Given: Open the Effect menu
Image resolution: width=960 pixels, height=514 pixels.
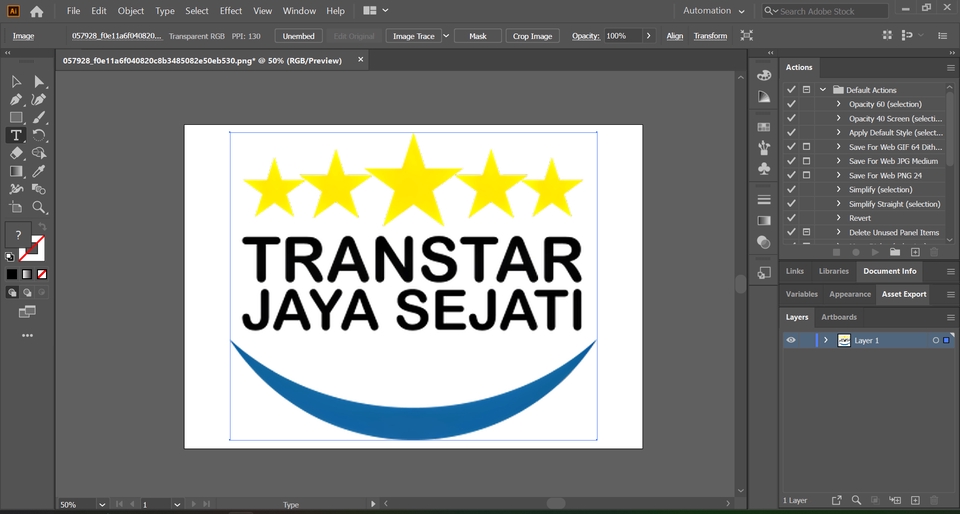Looking at the screenshot, I should (x=231, y=11).
